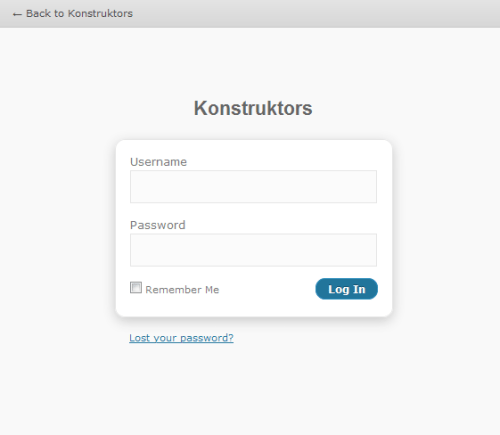This screenshot has height=435, width=500.
Task: Select the word 'Konstruktors' in top bar link
Action: 100,14
